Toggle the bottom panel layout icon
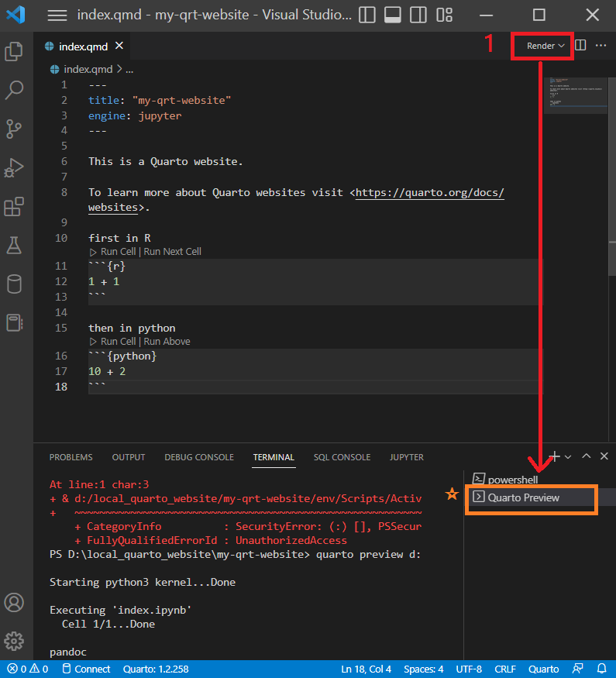Screen dimensions: 616x678 click(393, 15)
